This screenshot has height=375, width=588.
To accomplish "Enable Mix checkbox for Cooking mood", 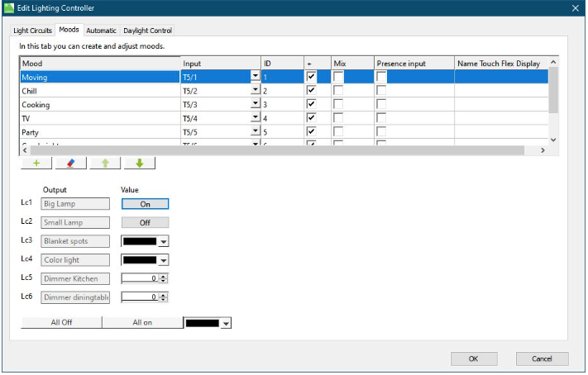I will (338, 105).
